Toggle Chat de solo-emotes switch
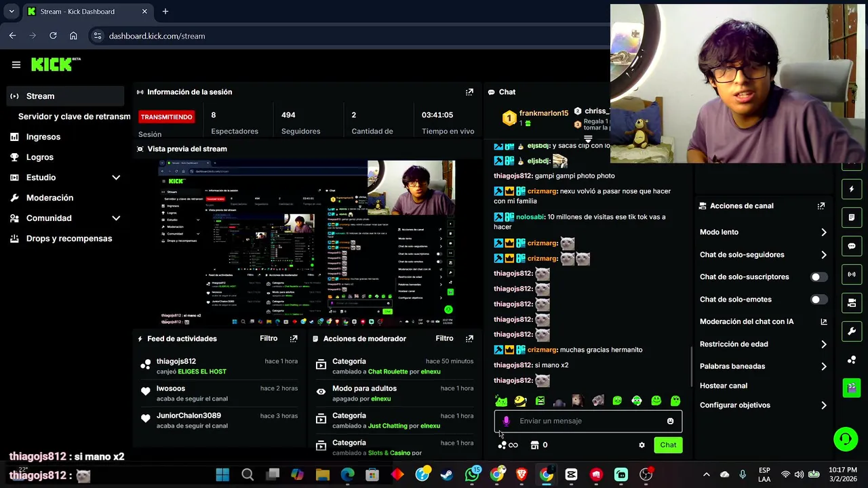 [818, 300]
